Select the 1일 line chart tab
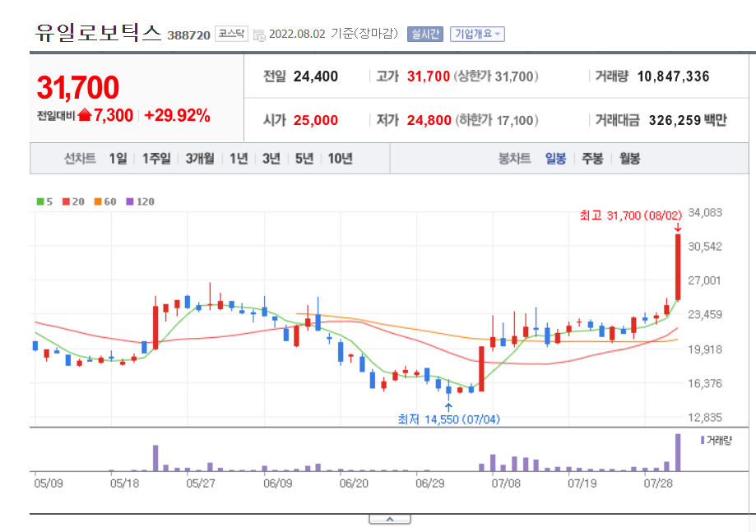 (x=118, y=158)
